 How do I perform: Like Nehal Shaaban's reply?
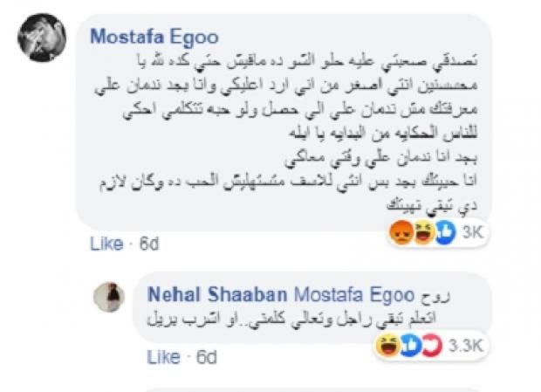click(x=163, y=357)
